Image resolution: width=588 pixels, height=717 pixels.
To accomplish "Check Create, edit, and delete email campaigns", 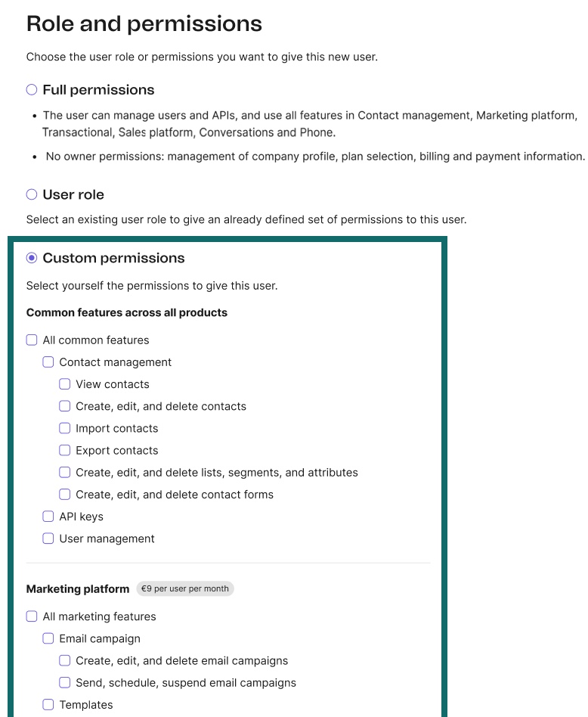I will 64,660.
